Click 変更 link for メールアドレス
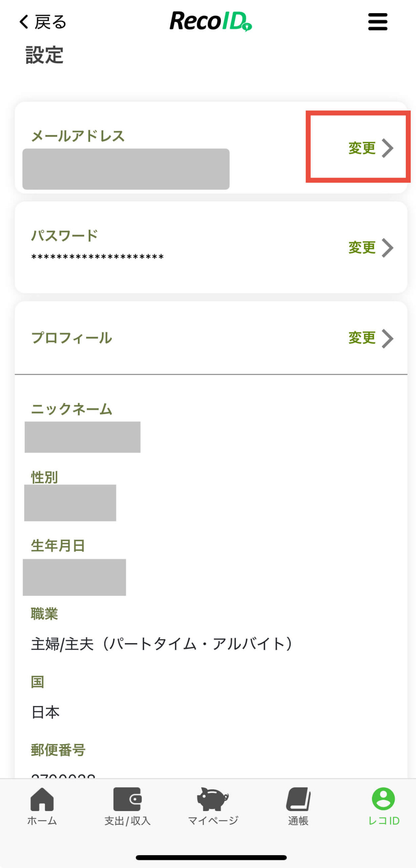 click(362, 148)
